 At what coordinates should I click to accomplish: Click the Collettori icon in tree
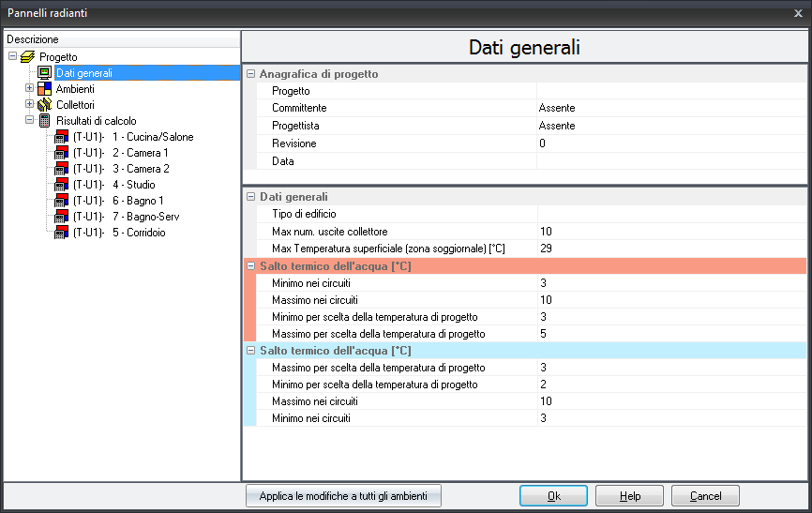coord(45,105)
